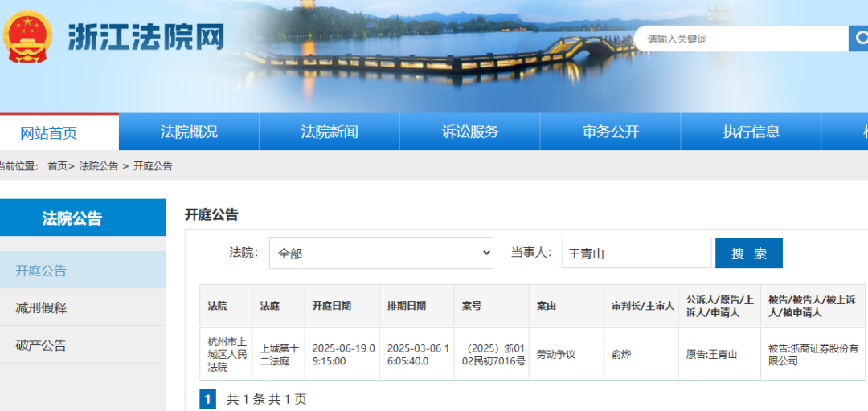Click the cell 杭州市上城区人民法院

point(227,354)
